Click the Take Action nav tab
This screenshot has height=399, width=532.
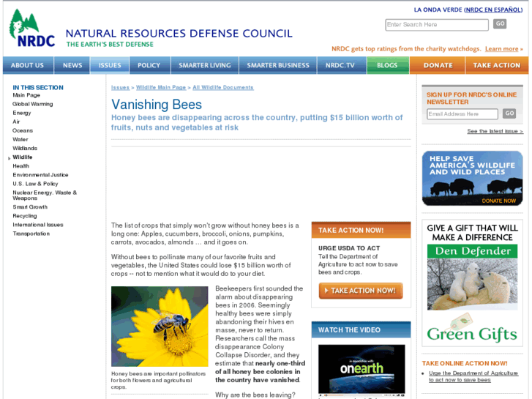pos(497,65)
